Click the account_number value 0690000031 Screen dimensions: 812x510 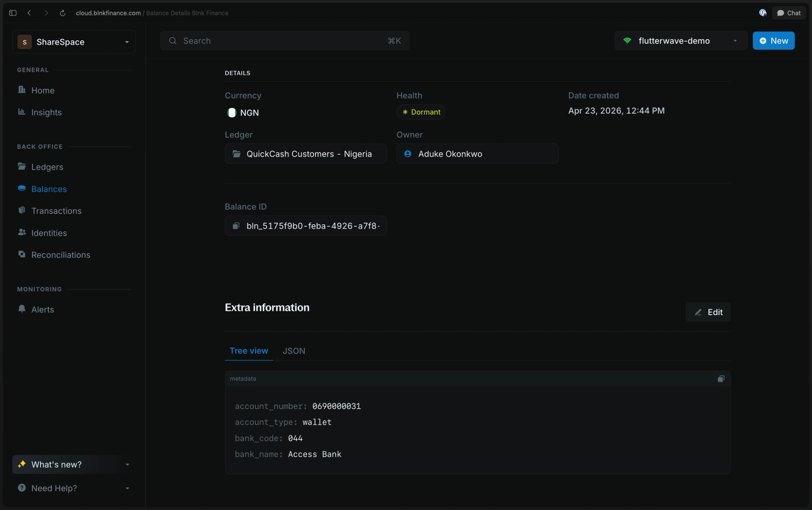pos(337,406)
